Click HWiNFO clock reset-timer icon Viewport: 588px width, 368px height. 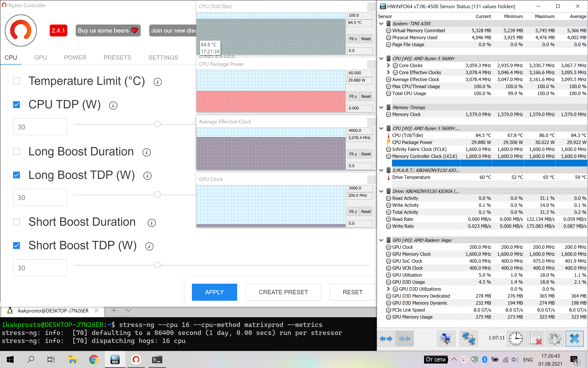click(516, 339)
